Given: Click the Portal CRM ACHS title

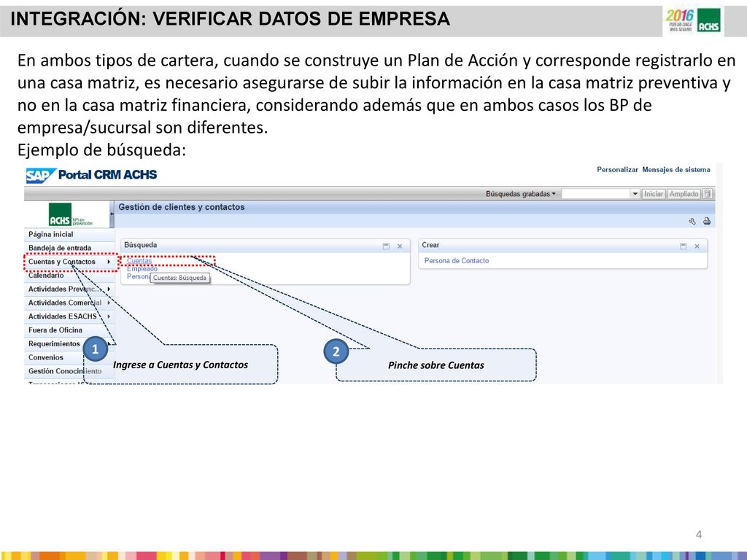Looking at the screenshot, I should 108,175.
